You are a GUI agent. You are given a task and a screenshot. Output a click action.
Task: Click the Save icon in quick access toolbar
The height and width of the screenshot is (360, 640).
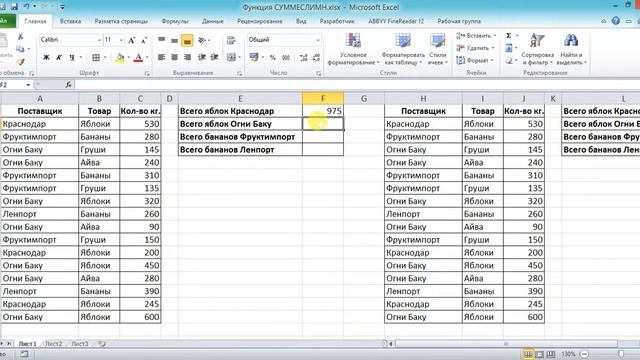[x=15, y=7]
